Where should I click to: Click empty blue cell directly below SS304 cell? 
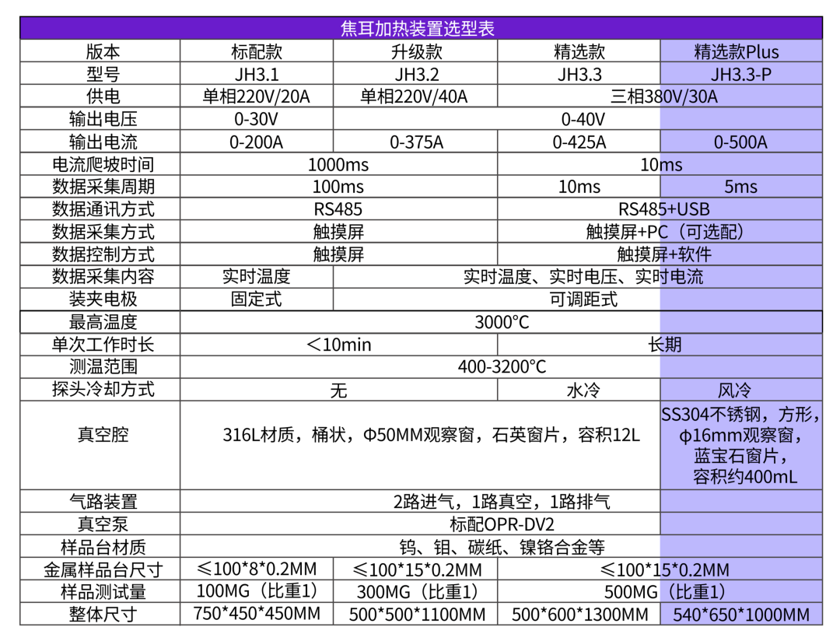740,502
